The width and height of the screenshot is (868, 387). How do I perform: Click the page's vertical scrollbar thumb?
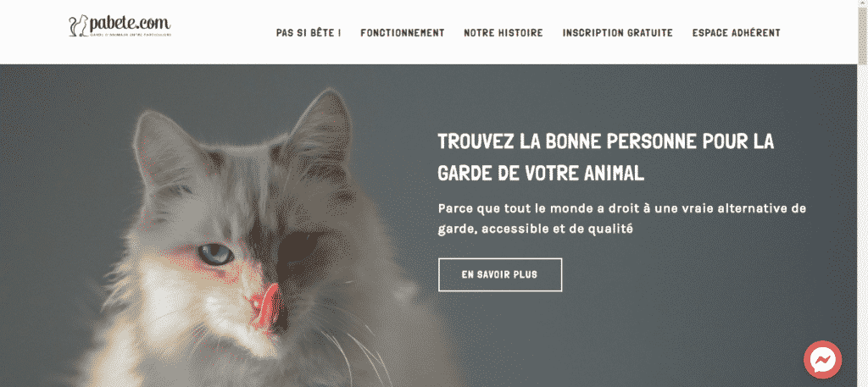coord(862,33)
